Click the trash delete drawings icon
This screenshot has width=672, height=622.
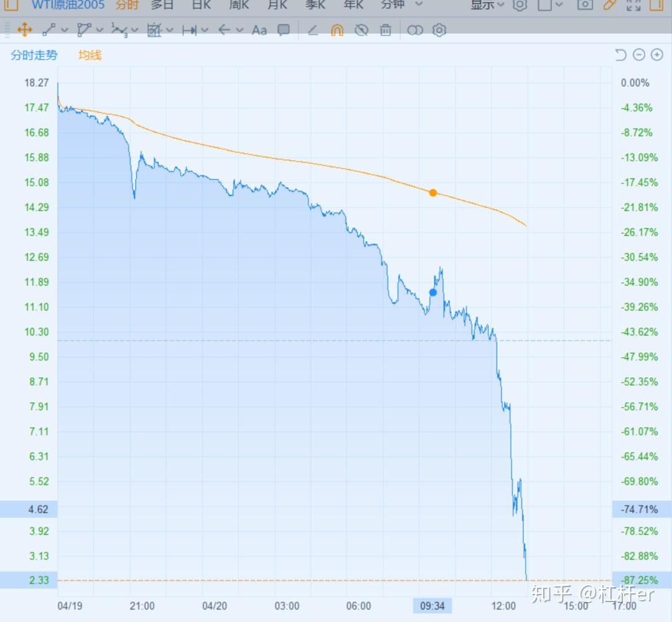[385, 30]
